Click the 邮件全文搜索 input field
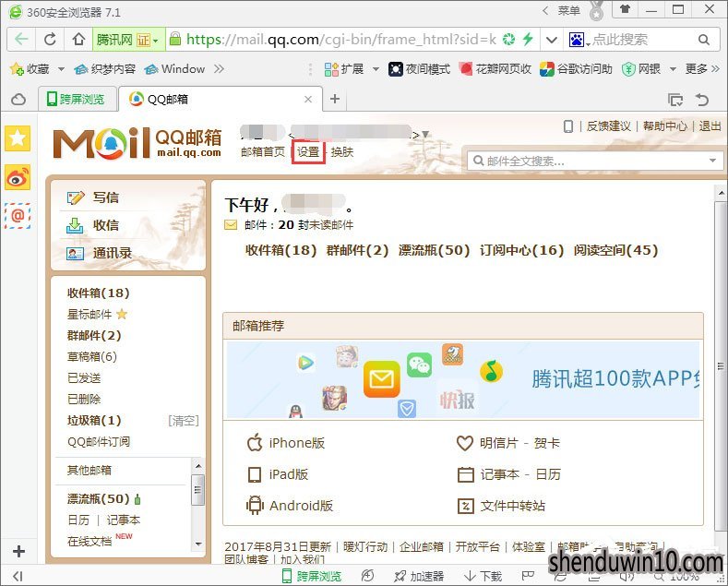 pyautogui.click(x=594, y=161)
